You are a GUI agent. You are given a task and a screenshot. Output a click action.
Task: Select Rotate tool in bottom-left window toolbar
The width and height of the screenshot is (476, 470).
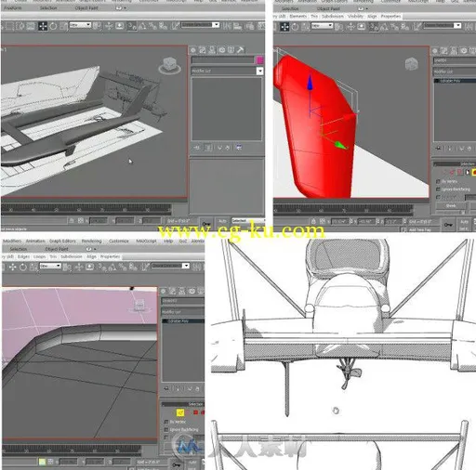pos(23,267)
